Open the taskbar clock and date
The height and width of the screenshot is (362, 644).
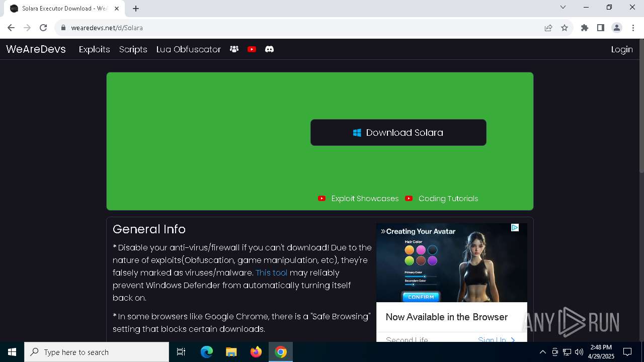point(601,352)
